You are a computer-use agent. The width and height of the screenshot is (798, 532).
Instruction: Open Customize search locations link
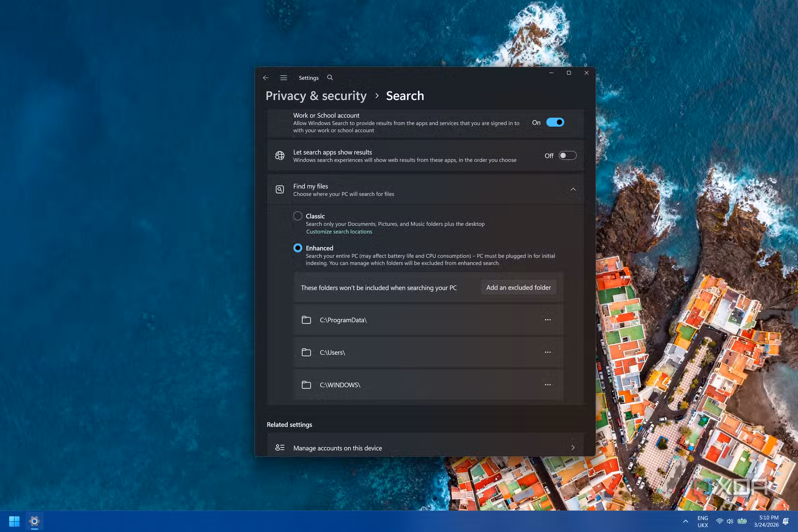pos(339,232)
